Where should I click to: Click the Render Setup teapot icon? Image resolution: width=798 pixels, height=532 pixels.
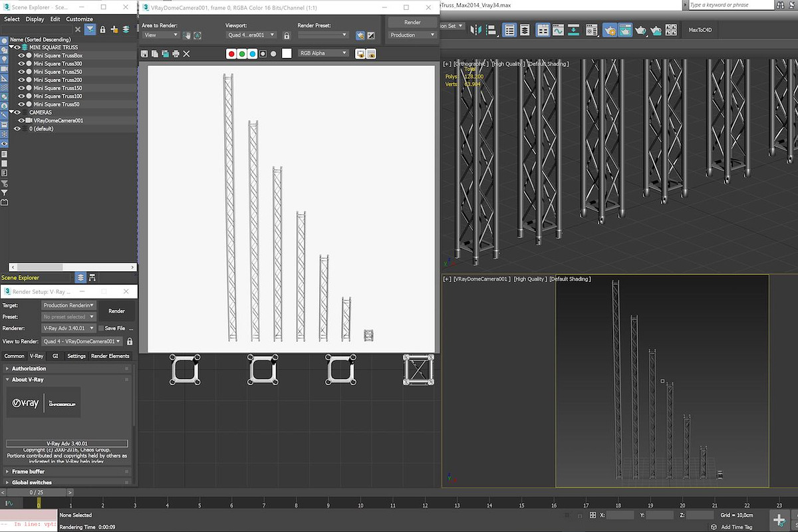(610, 30)
